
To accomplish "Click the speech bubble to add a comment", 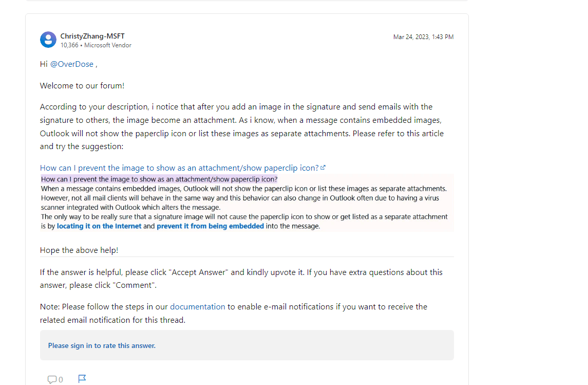I will (x=52, y=379).
